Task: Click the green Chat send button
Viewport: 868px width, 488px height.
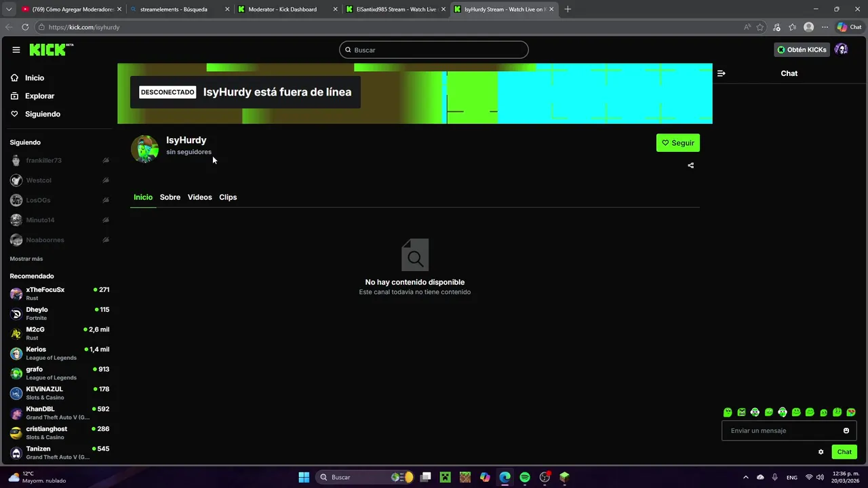Action: 844,452
